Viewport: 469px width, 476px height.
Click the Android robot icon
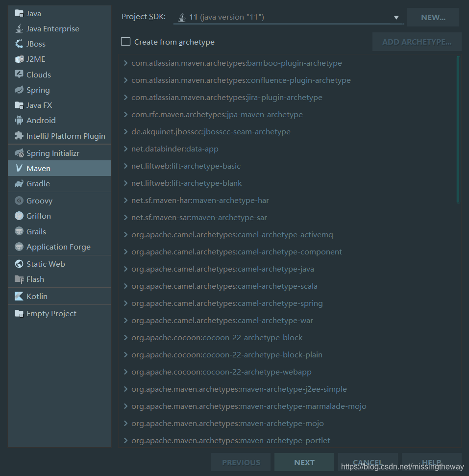[19, 120]
